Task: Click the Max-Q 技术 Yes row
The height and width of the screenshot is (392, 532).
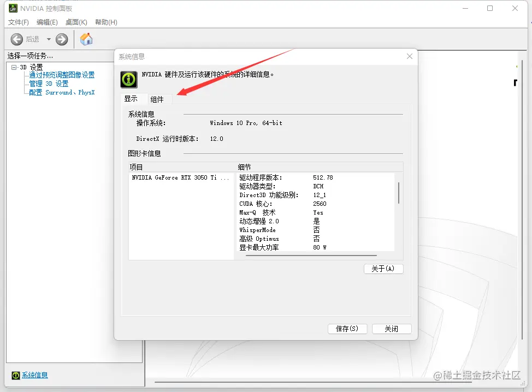Action: coord(316,212)
